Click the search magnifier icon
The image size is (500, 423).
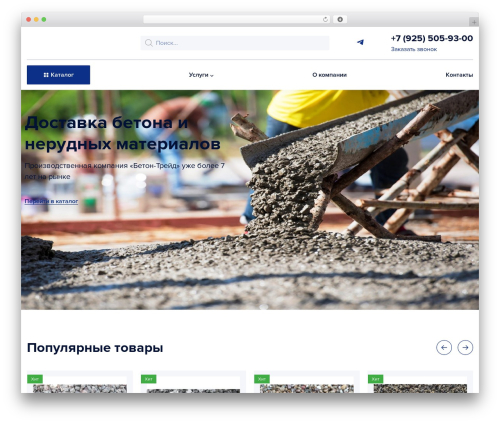click(x=149, y=43)
